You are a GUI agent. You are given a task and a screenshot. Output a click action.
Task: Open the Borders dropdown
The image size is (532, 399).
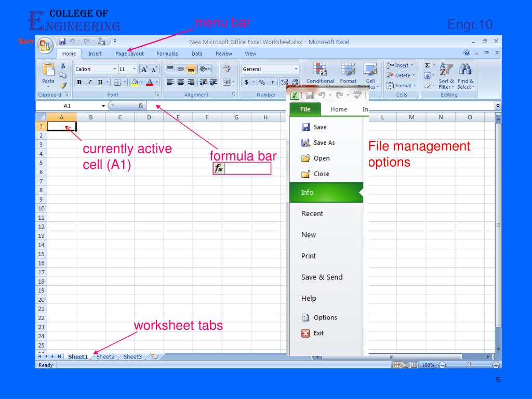coord(125,82)
